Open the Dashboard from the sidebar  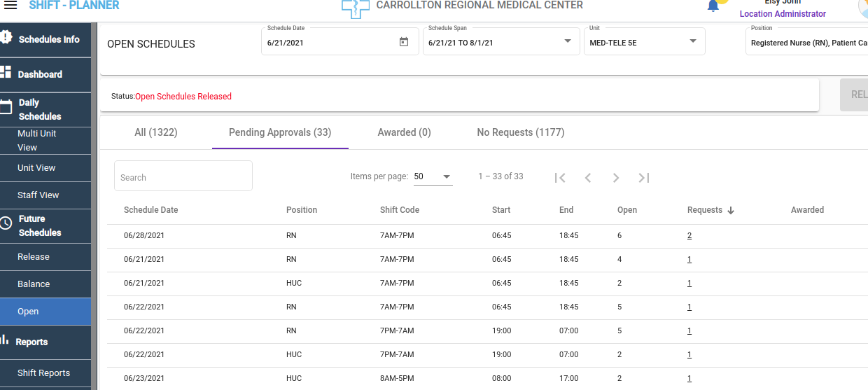pyautogui.click(x=40, y=74)
